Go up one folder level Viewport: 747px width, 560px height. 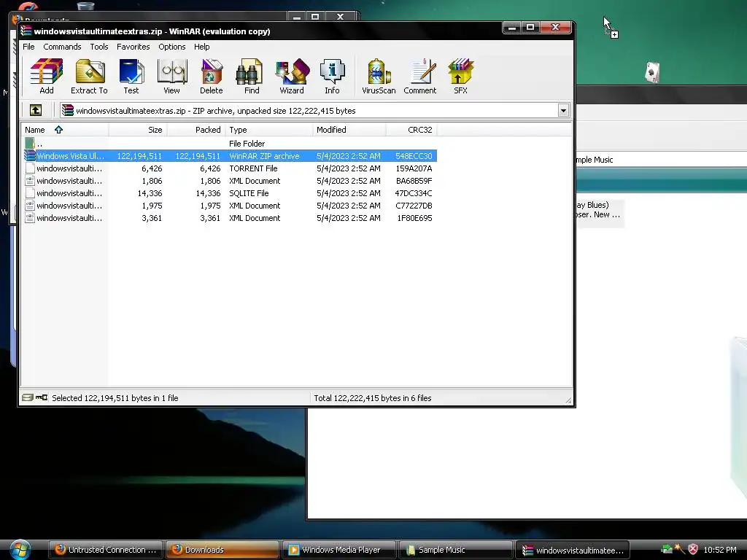click(36, 111)
